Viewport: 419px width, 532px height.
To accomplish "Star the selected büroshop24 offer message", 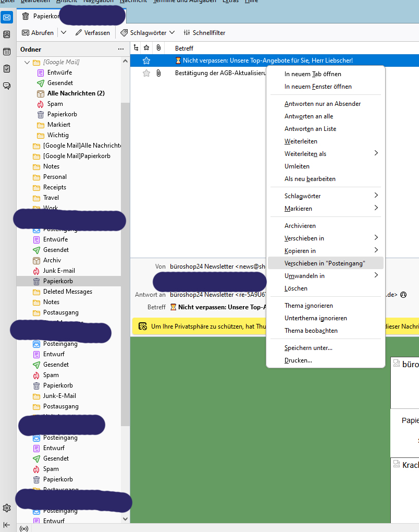I will point(146,61).
